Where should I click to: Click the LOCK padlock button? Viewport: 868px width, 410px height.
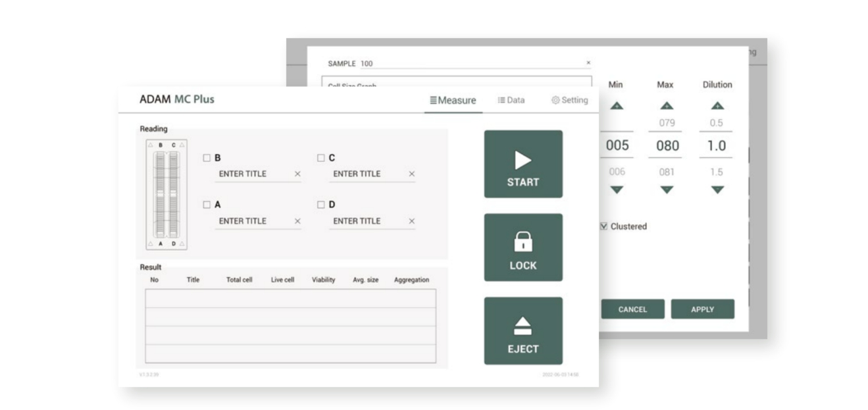(523, 247)
